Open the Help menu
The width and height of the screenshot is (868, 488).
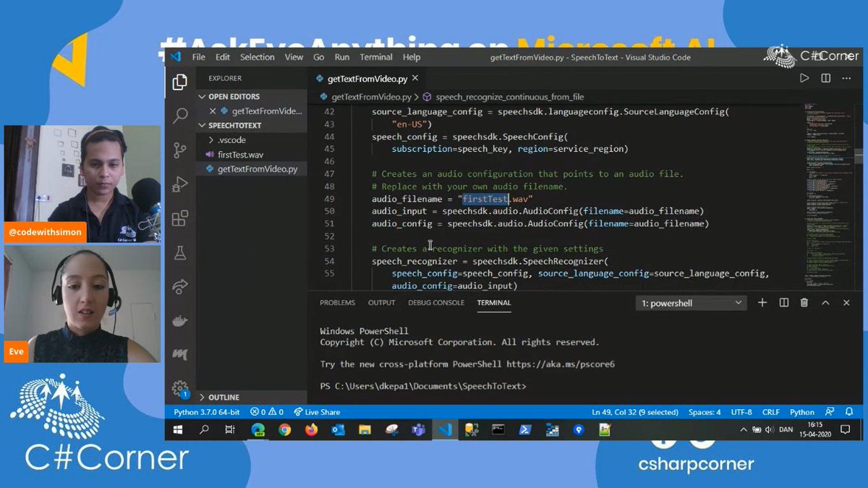[x=412, y=57]
